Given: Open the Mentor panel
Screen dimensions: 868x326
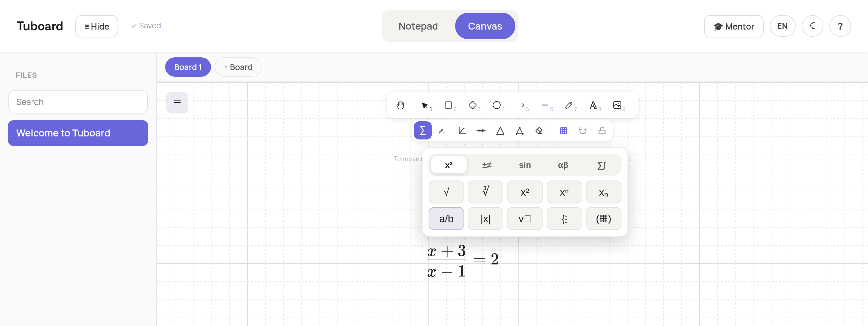Looking at the screenshot, I should click(x=734, y=26).
